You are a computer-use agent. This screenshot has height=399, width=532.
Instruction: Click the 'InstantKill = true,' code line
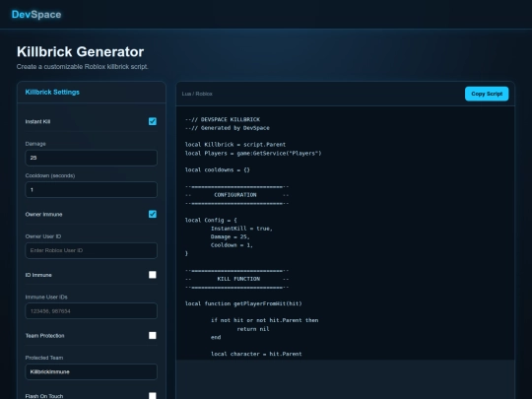click(x=241, y=229)
